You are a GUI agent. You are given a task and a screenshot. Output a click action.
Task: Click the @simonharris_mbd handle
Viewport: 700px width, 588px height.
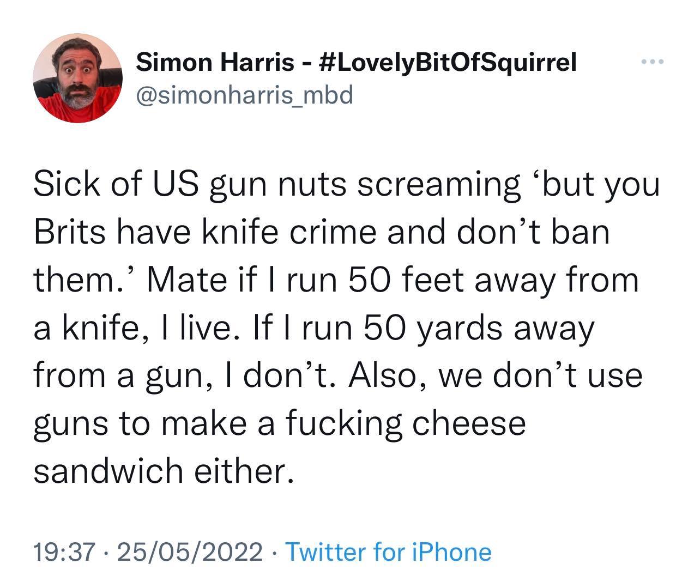(244, 95)
